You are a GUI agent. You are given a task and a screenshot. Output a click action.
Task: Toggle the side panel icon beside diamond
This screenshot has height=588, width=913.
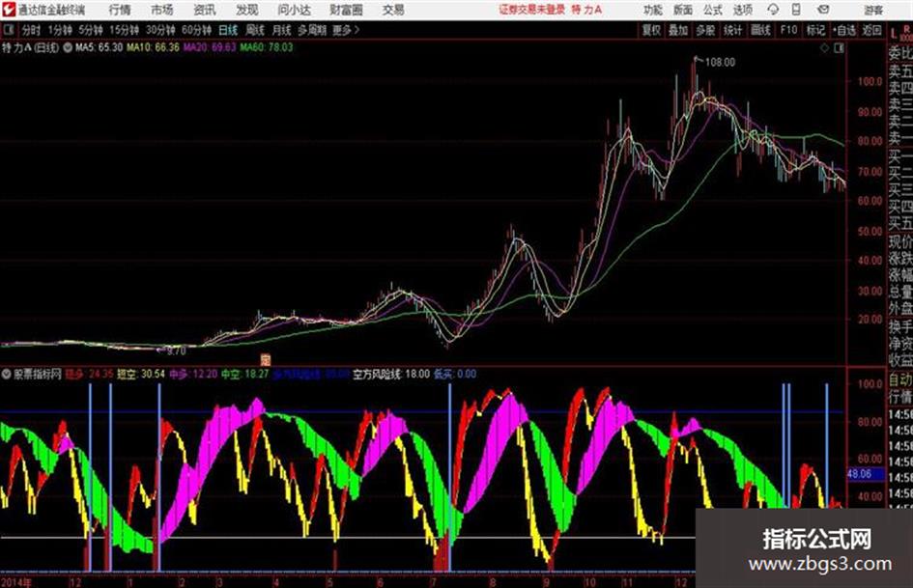(839, 48)
